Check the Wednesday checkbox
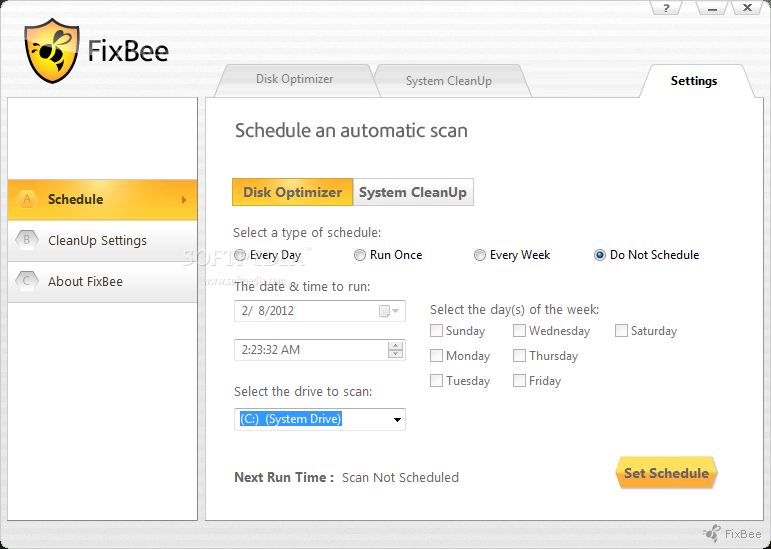The image size is (771, 549). click(519, 331)
